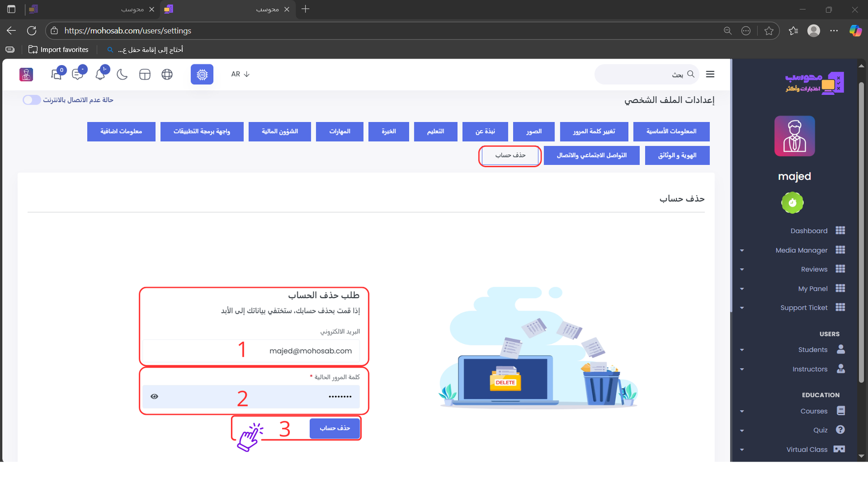The image size is (868, 488).
Task: Click the بحث search box
Action: 640,74
